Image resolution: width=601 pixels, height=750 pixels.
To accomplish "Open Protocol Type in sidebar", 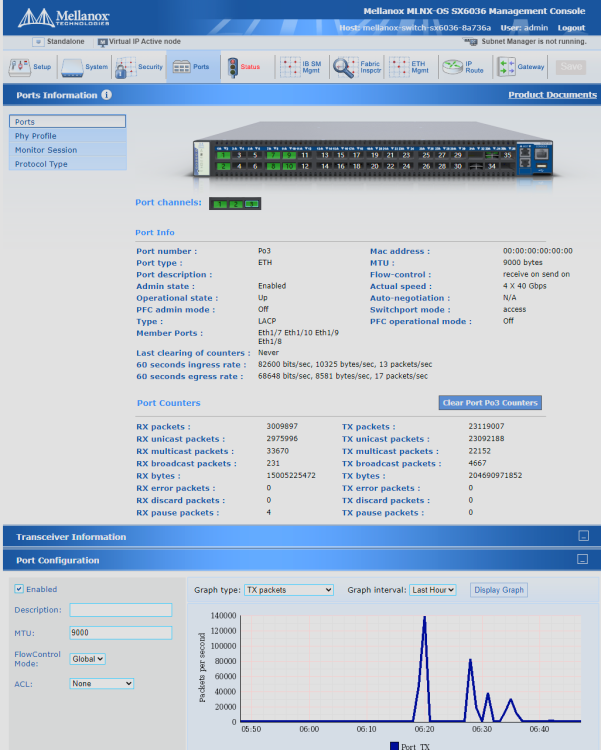I will 67,164.
